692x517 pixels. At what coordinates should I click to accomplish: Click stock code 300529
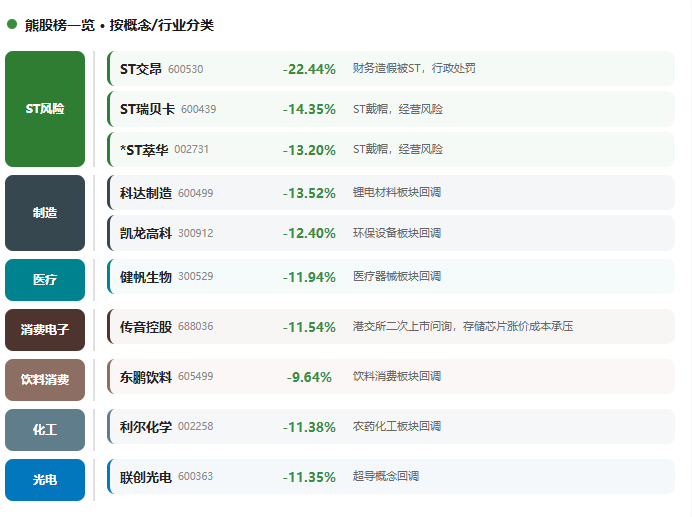click(x=196, y=276)
